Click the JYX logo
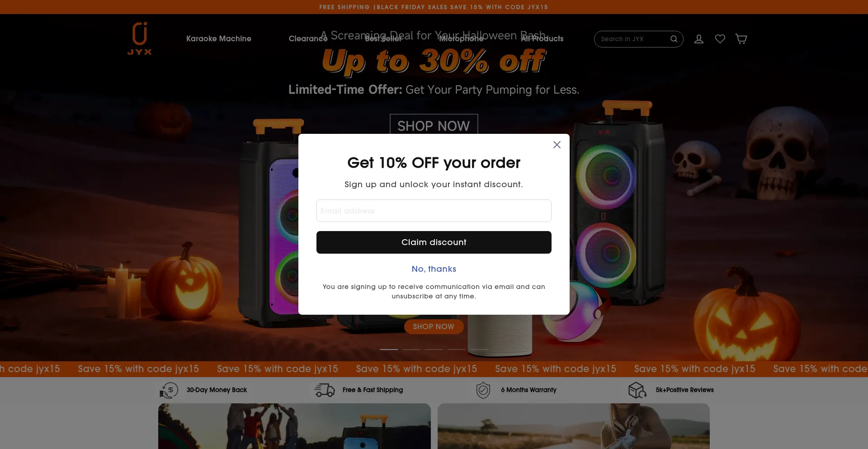The height and width of the screenshot is (449, 868). (x=139, y=38)
